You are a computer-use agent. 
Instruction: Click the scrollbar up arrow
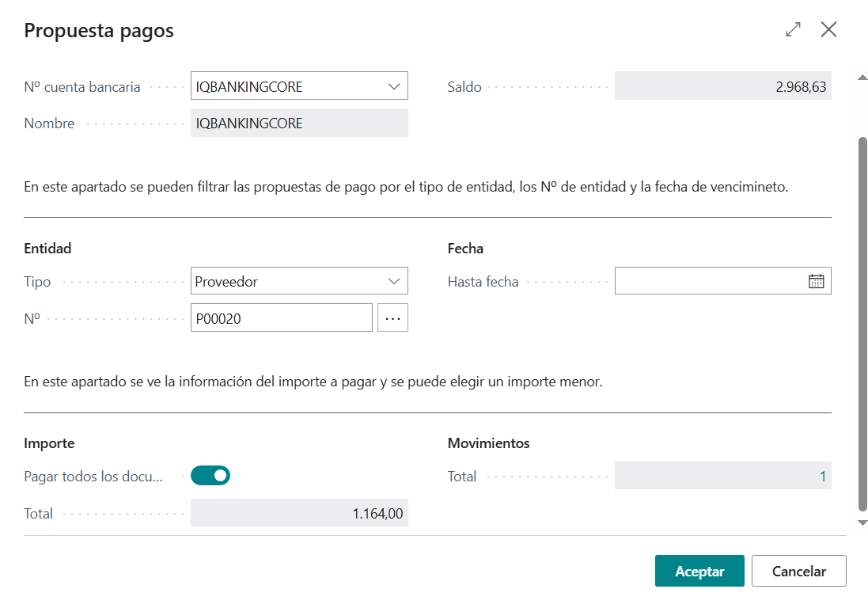861,76
